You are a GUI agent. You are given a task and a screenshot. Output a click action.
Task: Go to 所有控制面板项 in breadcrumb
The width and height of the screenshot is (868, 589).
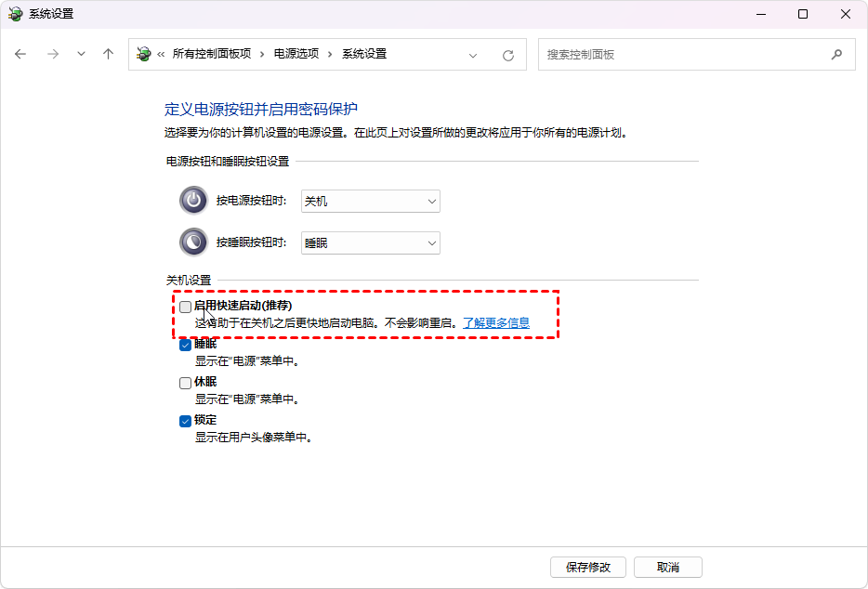[x=211, y=54]
